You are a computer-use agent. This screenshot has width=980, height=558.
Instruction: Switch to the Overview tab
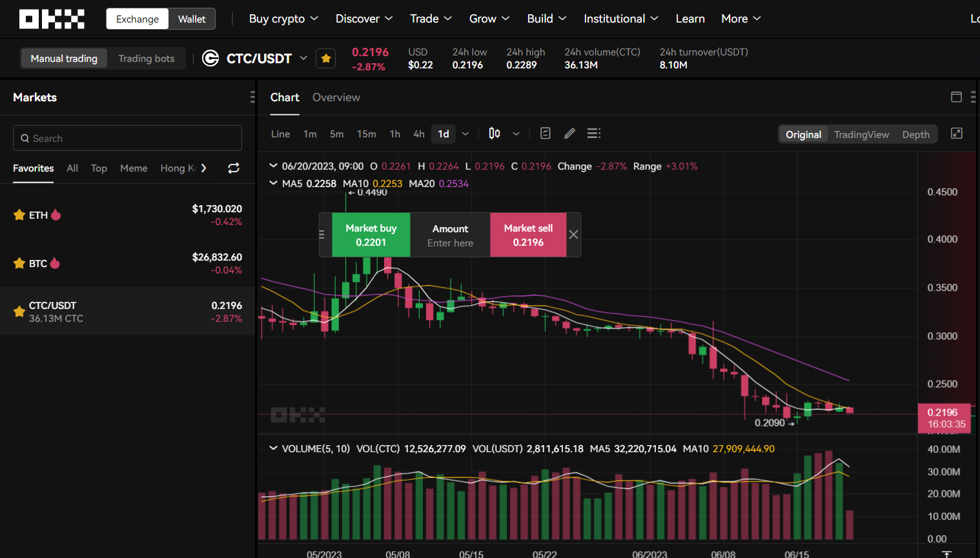point(336,97)
